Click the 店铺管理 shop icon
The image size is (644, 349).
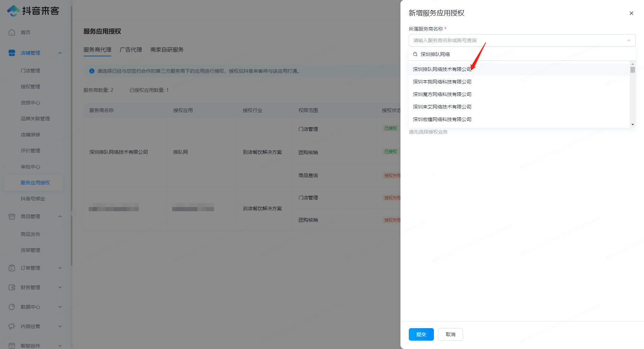pyautogui.click(x=12, y=53)
